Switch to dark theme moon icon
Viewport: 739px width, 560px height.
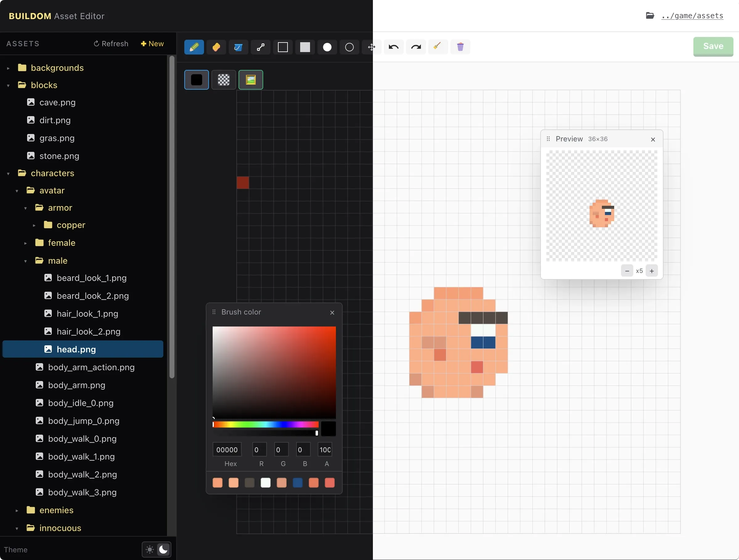click(x=163, y=549)
